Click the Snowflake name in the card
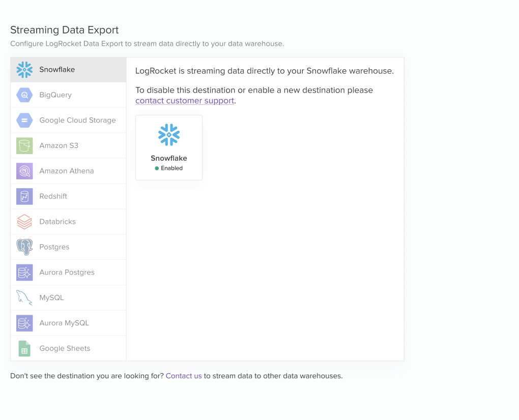 tap(169, 158)
